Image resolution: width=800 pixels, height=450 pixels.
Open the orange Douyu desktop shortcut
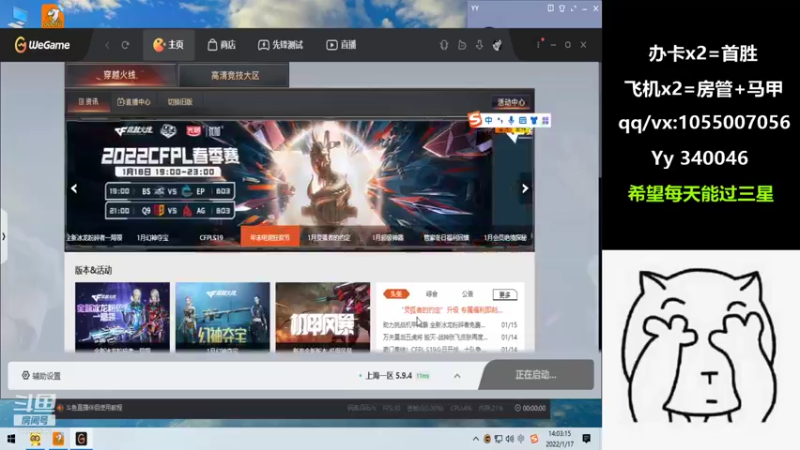(x=53, y=15)
